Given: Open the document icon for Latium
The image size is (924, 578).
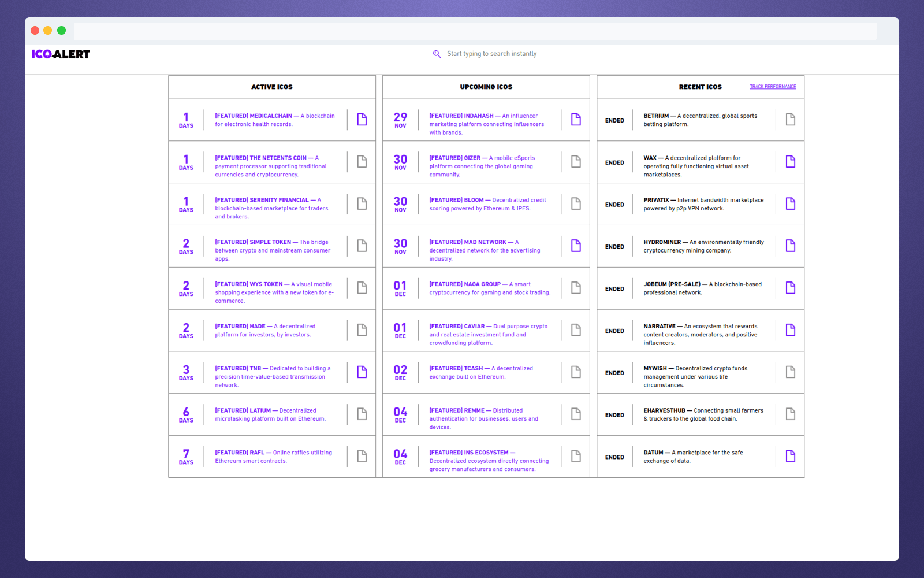Looking at the screenshot, I should click(x=362, y=414).
